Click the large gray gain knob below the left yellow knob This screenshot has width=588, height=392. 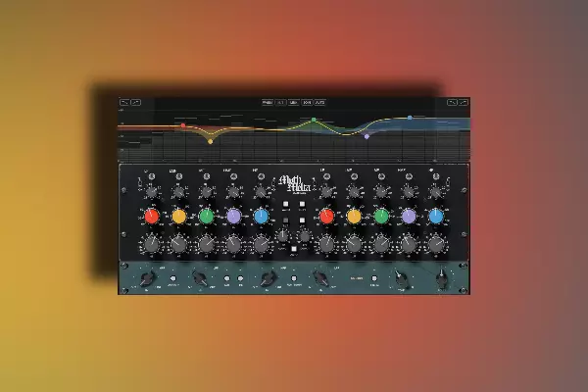[179, 245]
